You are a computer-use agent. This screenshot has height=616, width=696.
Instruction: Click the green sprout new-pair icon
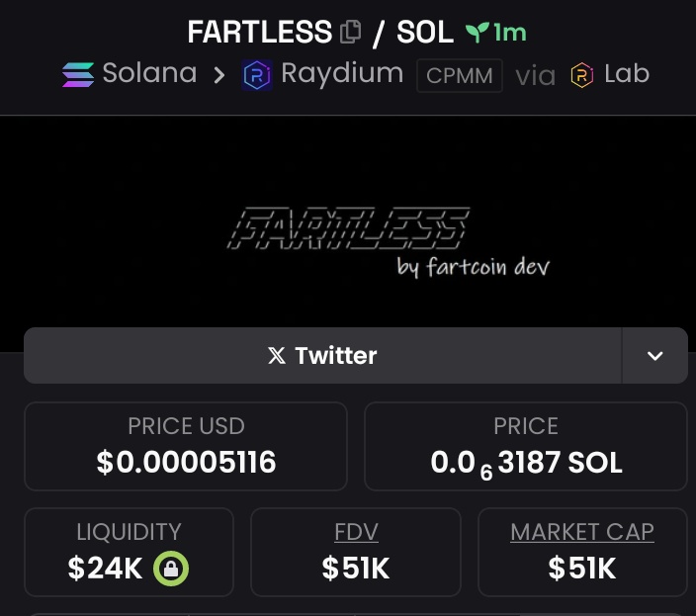pos(478,33)
